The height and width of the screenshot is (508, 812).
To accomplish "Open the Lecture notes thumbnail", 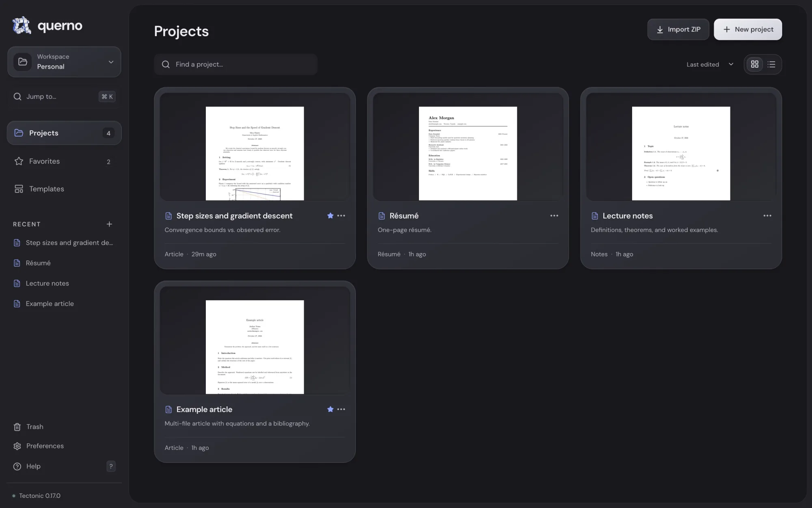I will pos(681,147).
